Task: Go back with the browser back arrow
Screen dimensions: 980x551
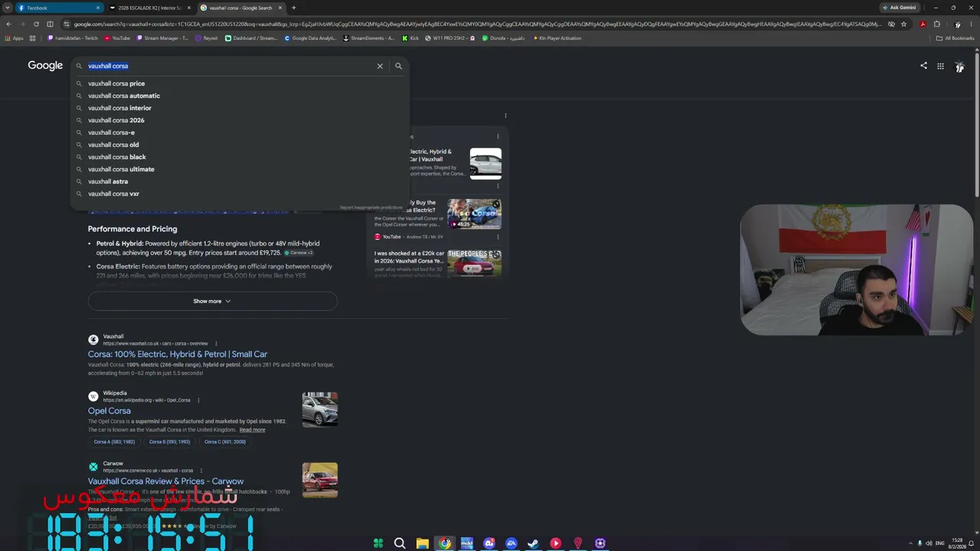Action: pos(8,24)
